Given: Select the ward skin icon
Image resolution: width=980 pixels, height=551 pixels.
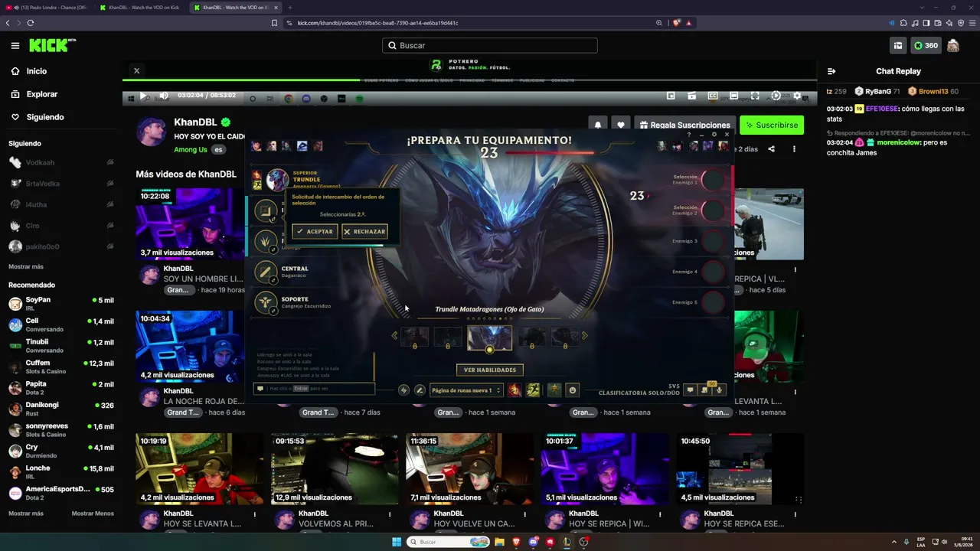Looking at the screenshot, I should [554, 390].
